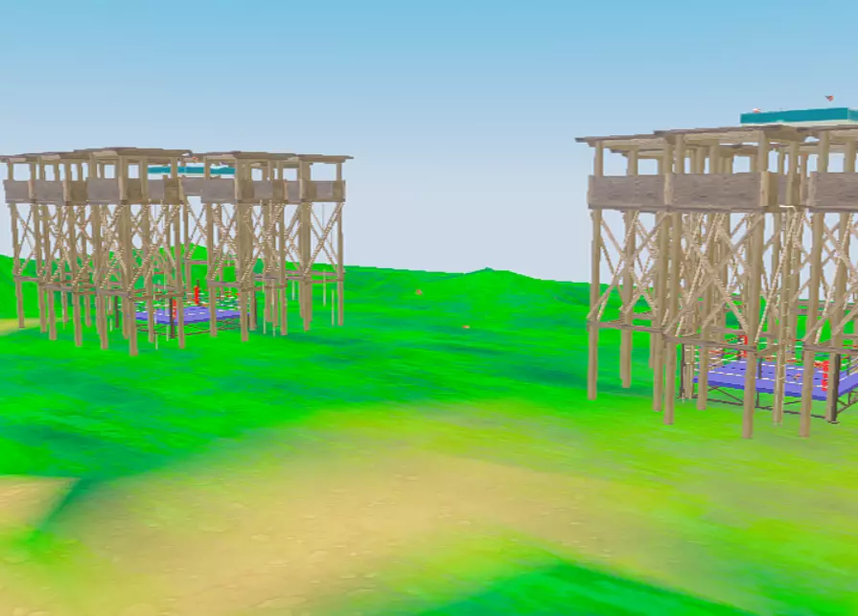Click the teal slab atop the right tower

click(799, 117)
